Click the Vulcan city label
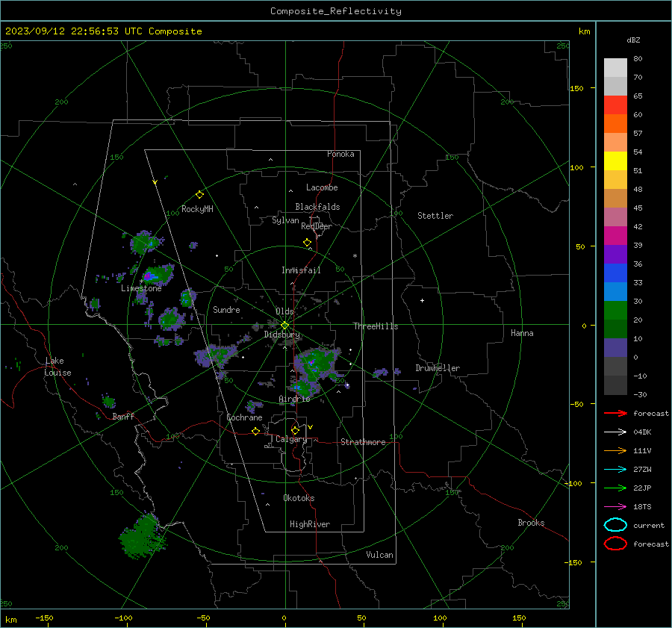This screenshot has width=672, height=628. pyautogui.click(x=379, y=555)
